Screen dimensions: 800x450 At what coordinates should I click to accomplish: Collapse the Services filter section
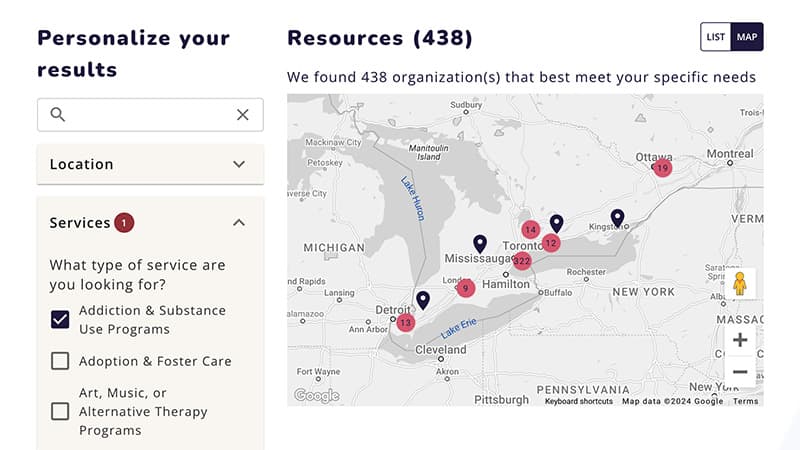click(x=239, y=223)
